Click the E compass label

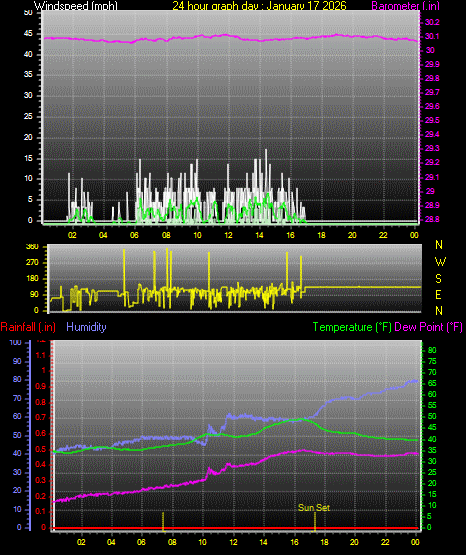pyautogui.click(x=438, y=295)
